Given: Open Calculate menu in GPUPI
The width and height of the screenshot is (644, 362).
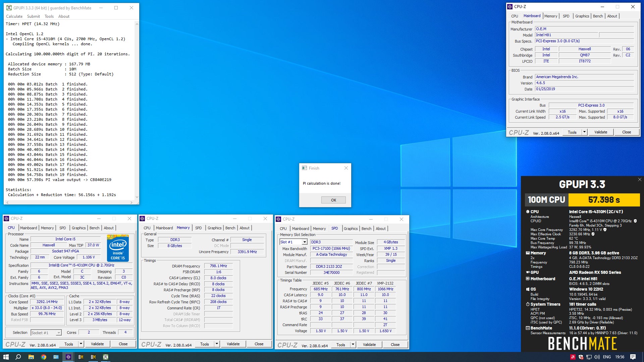Looking at the screenshot, I should coord(14,16).
